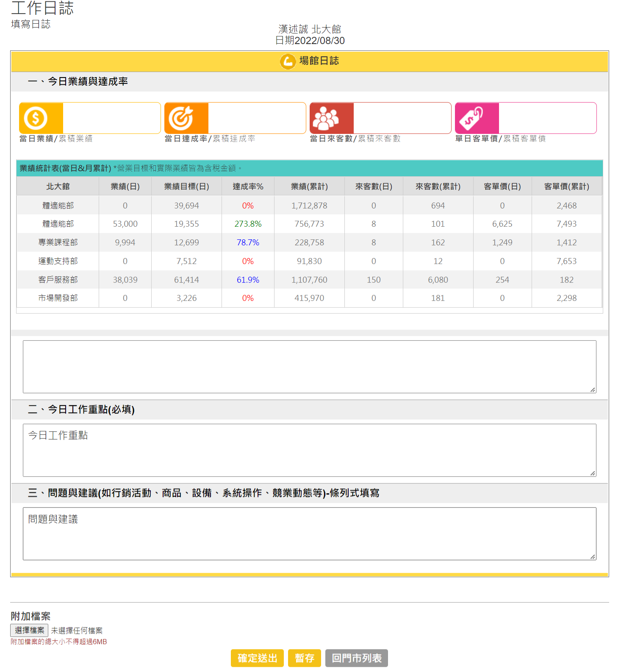The height and width of the screenshot is (672, 621).
Task: Click the 來客數(日) column header
Action: (x=374, y=186)
